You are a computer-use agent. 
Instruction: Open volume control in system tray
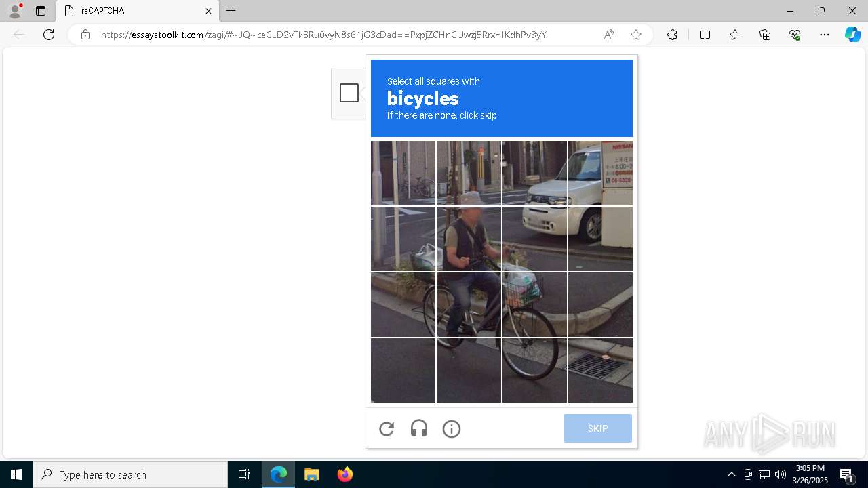click(781, 474)
